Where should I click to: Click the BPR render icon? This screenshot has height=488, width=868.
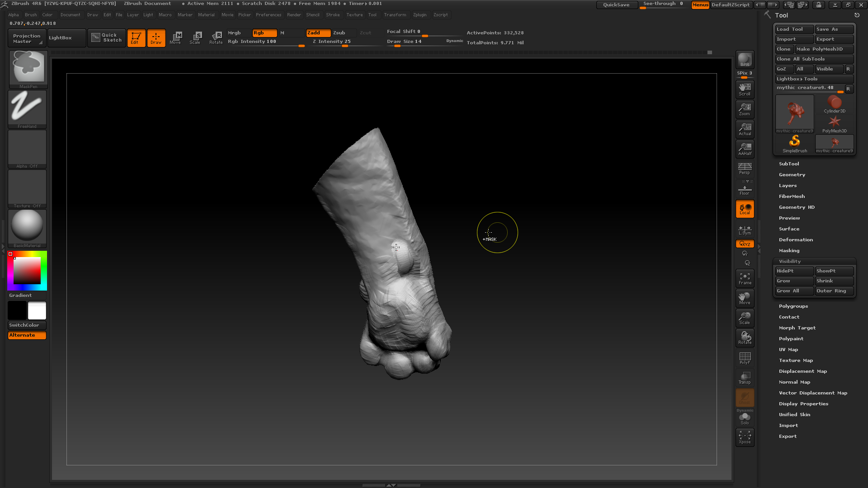tap(745, 60)
